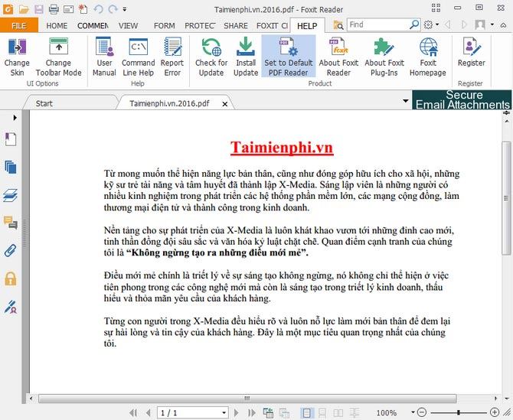Click the Save icon in quick access toolbar
Viewport: 513px width, 420px height.
pyautogui.click(x=38, y=9)
